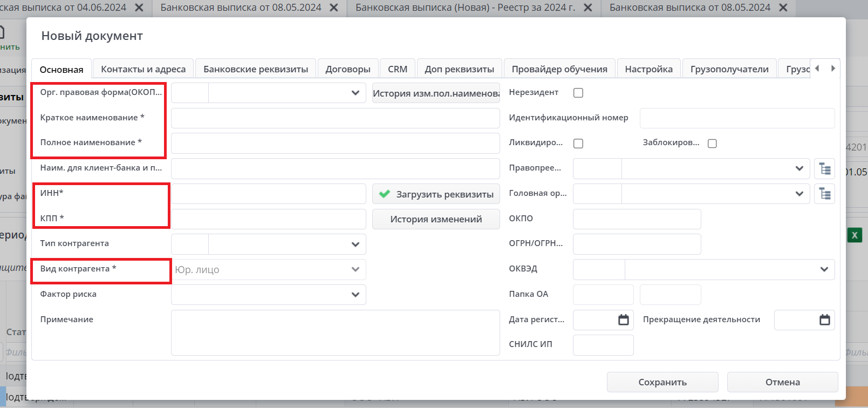Expand the Тип контрагента dropdown

pos(355,244)
